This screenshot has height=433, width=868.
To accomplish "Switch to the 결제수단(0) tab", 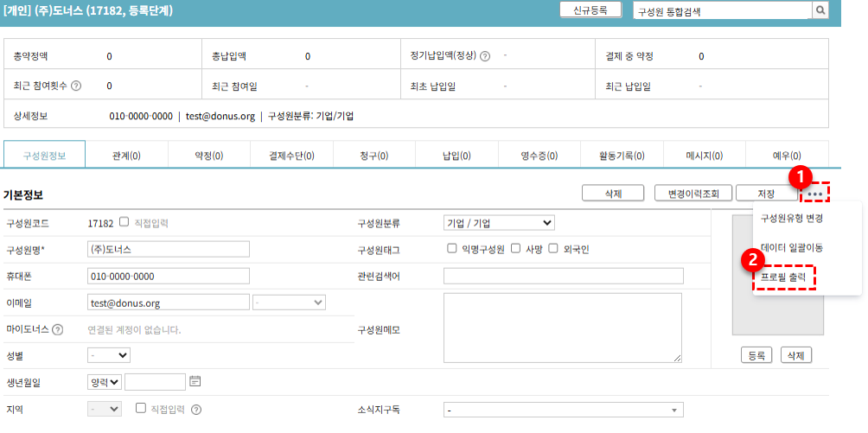I will coord(291,155).
